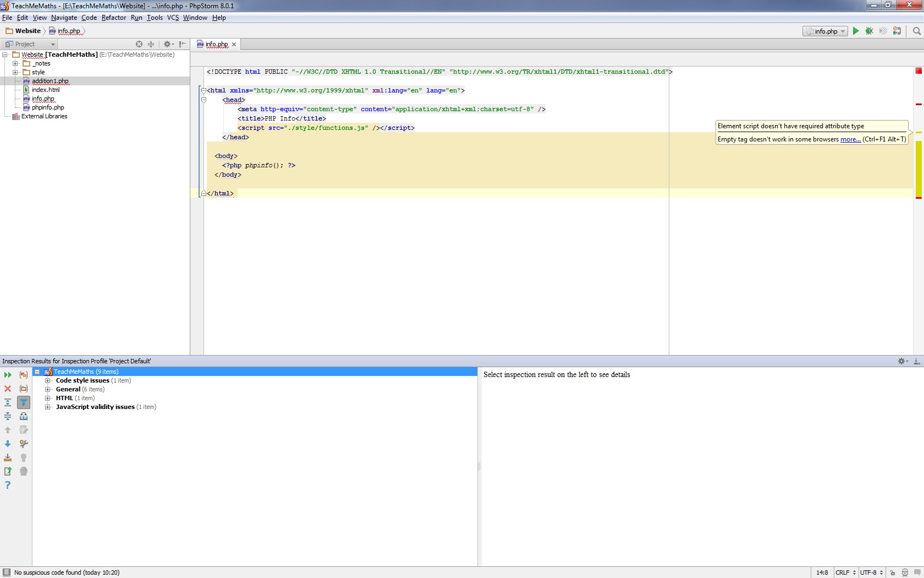Click the Export inspection results icon
Screen dimensions: 924x578
pyautogui.click(x=8, y=457)
